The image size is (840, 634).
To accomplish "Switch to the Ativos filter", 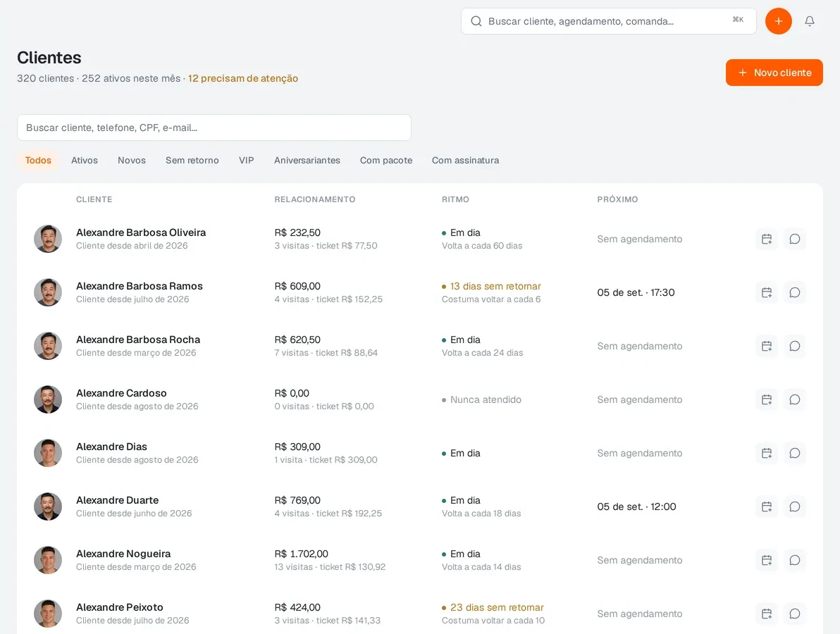I will [85, 160].
